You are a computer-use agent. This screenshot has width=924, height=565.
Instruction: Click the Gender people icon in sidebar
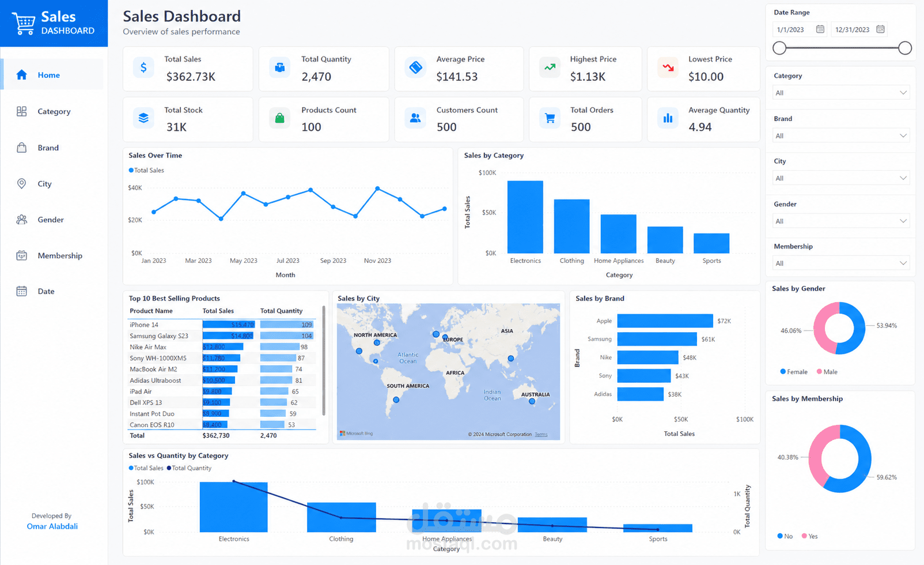point(22,220)
